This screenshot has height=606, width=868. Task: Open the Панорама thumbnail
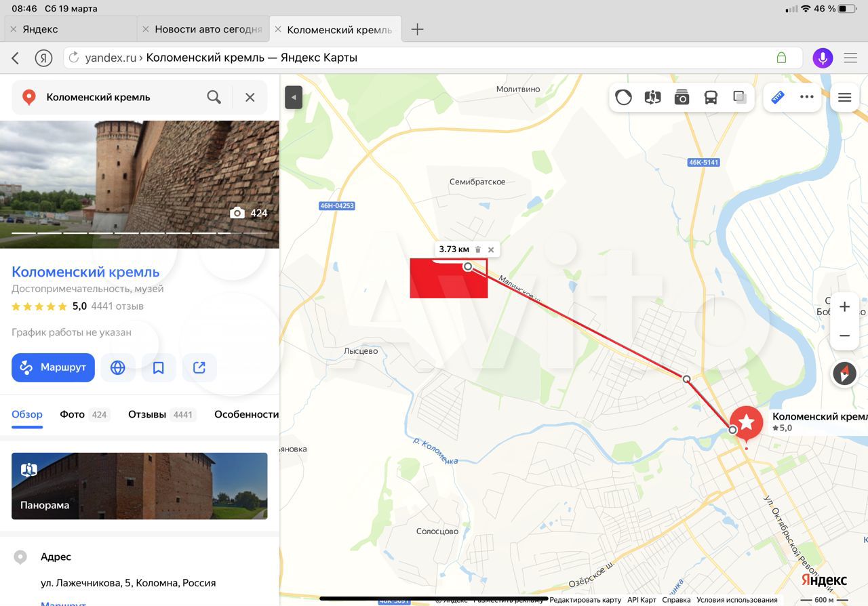[140, 486]
